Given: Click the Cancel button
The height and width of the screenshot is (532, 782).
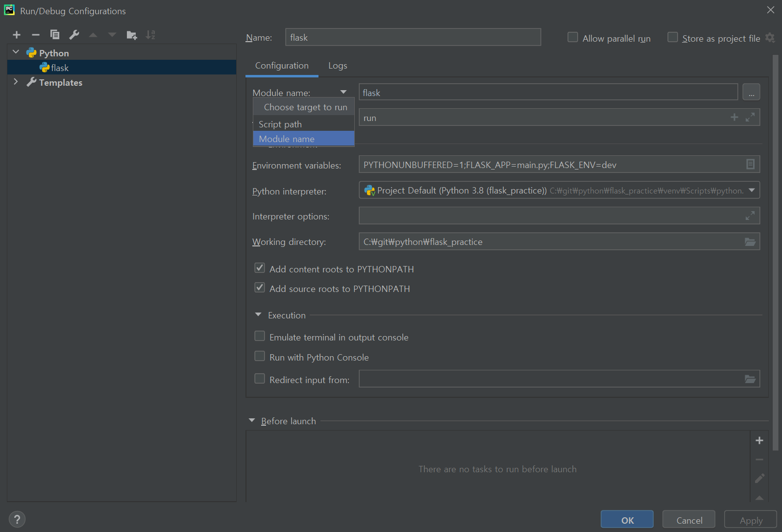Looking at the screenshot, I should (689, 520).
